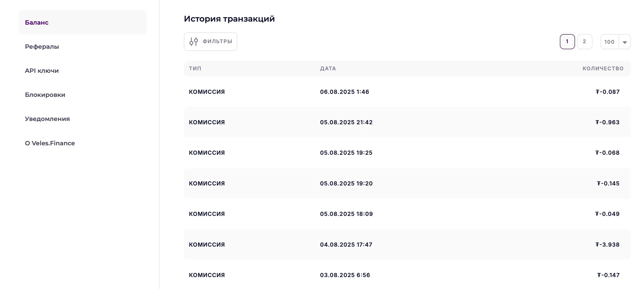This screenshot has width=644, height=289.
Task: Select the Баланс tab in sidebar
Action: pos(37,22)
